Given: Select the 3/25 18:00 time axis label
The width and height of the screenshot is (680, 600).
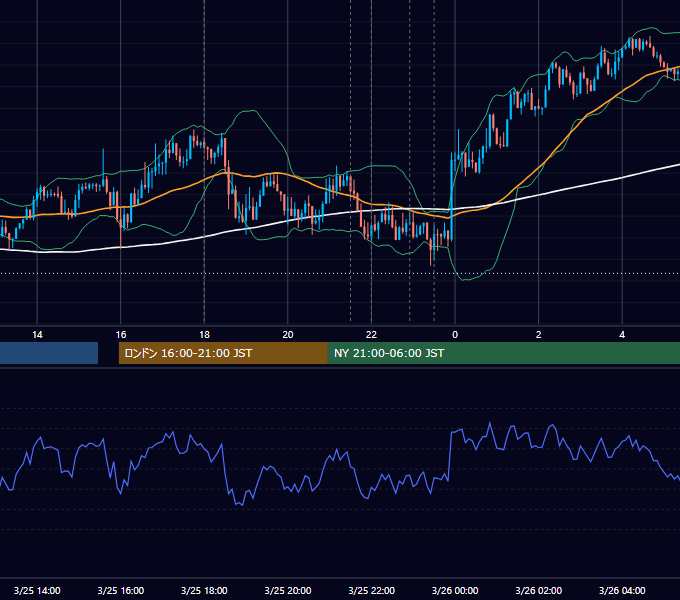Looking at the screenshot, I should point(204,590).
